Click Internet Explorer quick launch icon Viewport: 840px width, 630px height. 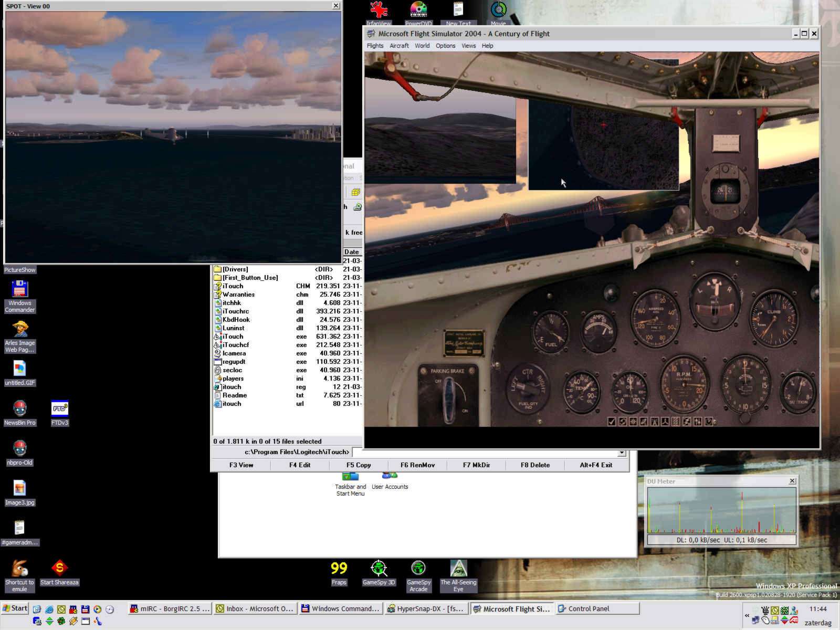point(49,610)
